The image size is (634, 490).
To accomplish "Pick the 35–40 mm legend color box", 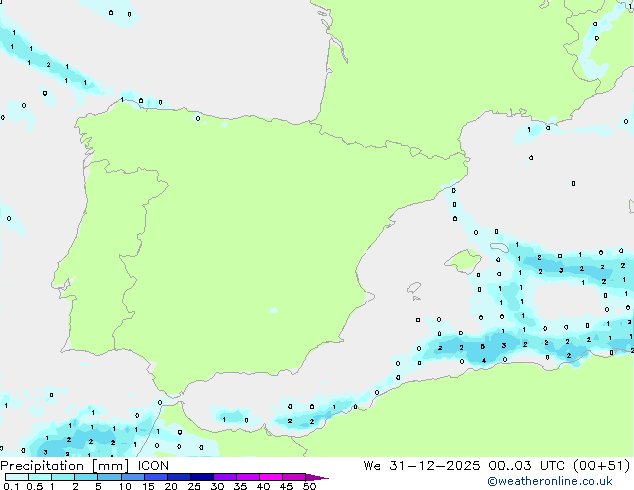I will (x=247, y=477).
